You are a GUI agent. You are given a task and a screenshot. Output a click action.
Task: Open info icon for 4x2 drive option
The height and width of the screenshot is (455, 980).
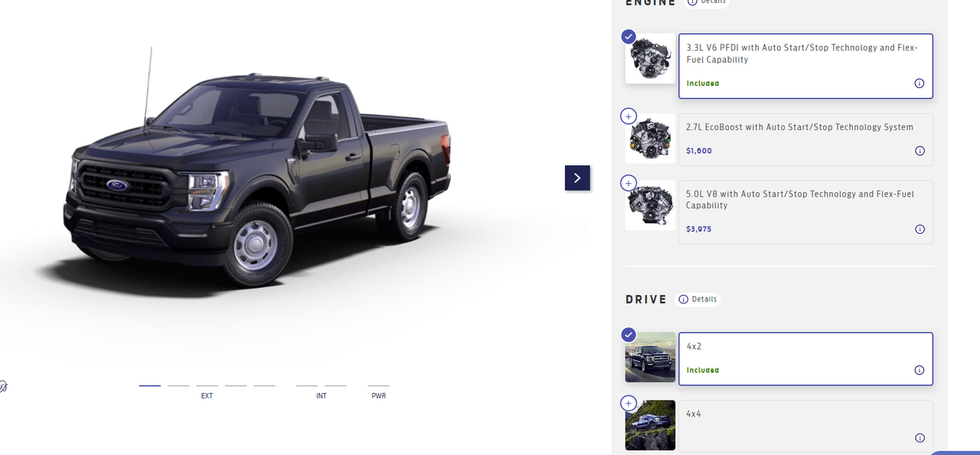click(920, 370)
